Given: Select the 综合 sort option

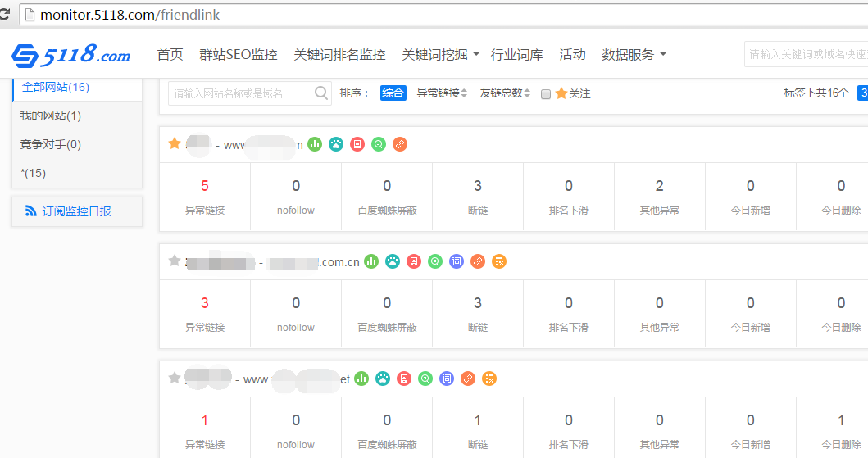Looking at the screenshot, I should (393, 93).
